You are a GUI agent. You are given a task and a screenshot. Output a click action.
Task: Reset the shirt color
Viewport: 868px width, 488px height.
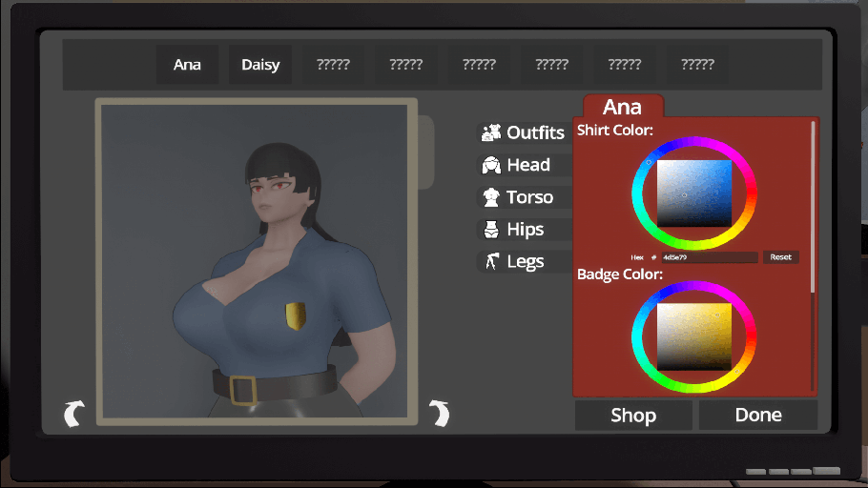click(x=780, y=257)
